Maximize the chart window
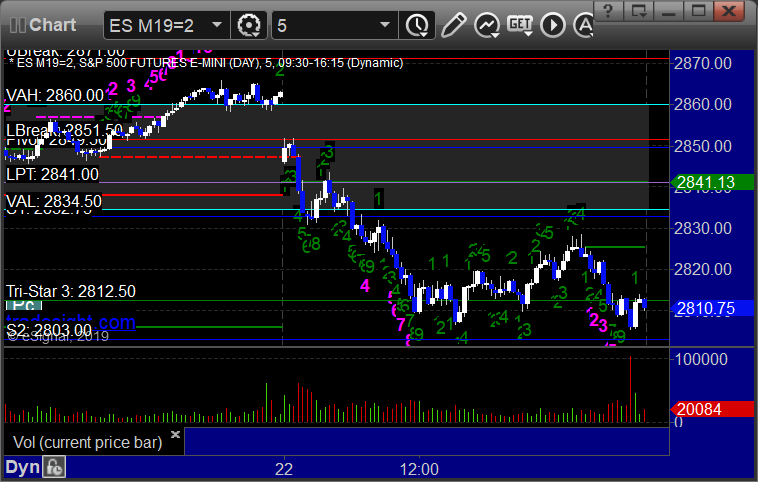Image resolution: width=758 pixels, height=482 pixels. (698, 11)
